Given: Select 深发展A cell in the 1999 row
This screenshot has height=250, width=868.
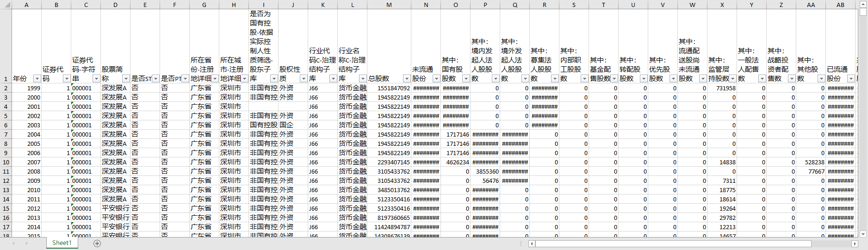Looking at the screenshot, I should point(115,88).
